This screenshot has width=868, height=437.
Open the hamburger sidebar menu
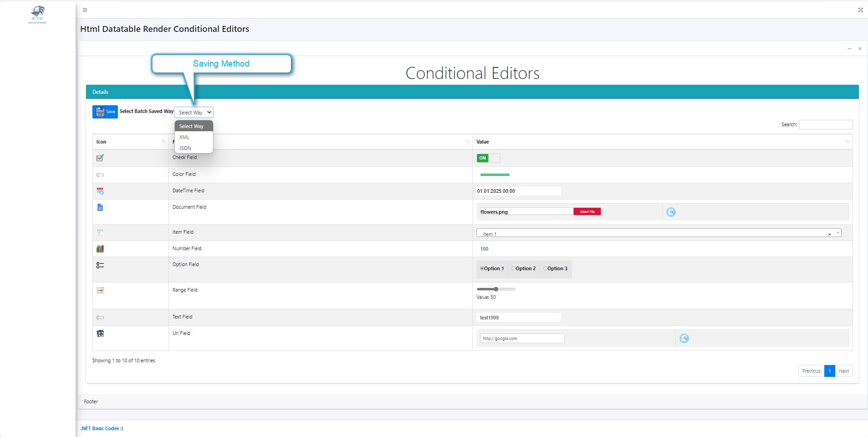click(x=85, y=10)
